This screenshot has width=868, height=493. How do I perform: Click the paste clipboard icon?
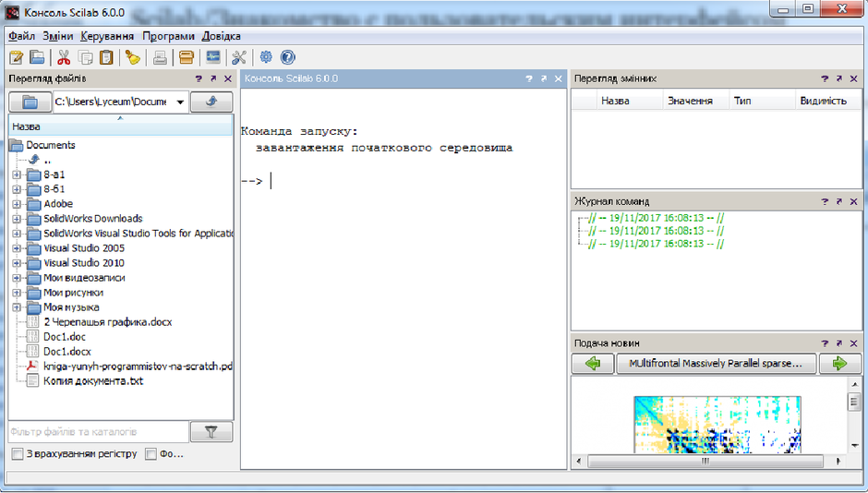tap(106, 57)
